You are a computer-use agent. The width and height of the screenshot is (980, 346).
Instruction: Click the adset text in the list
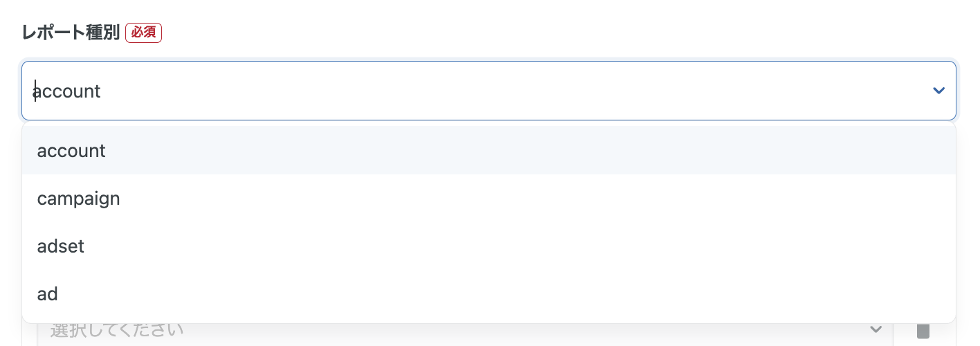[x=61, y=247]
